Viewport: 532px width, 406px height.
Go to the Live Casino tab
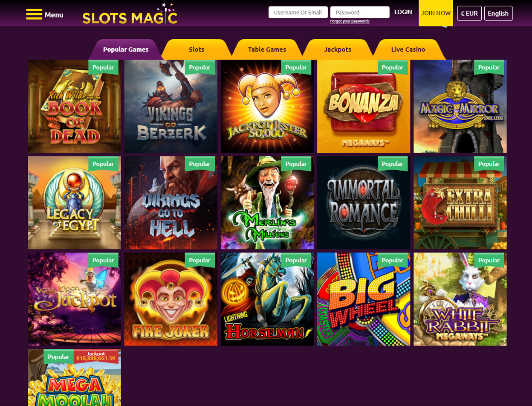point(408,49)
